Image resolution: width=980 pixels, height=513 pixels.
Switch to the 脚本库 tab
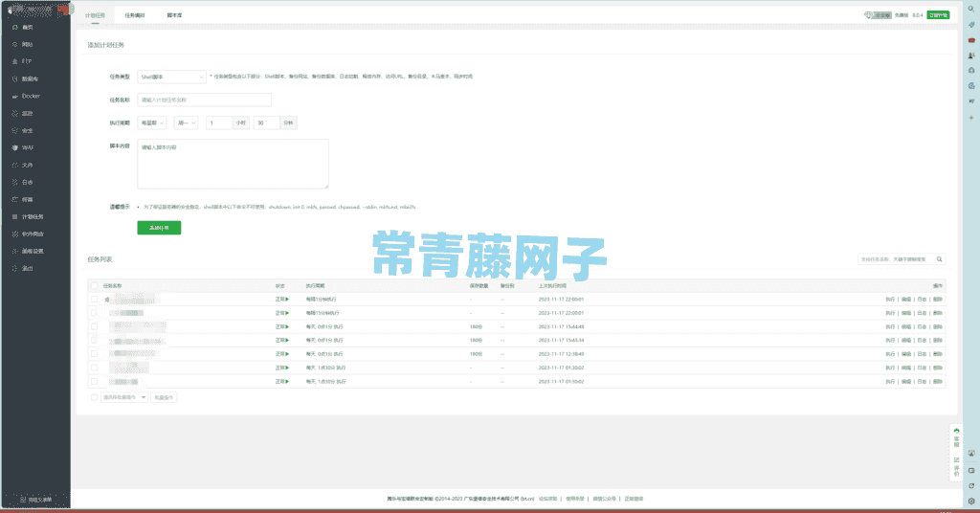tap(174, 15)
